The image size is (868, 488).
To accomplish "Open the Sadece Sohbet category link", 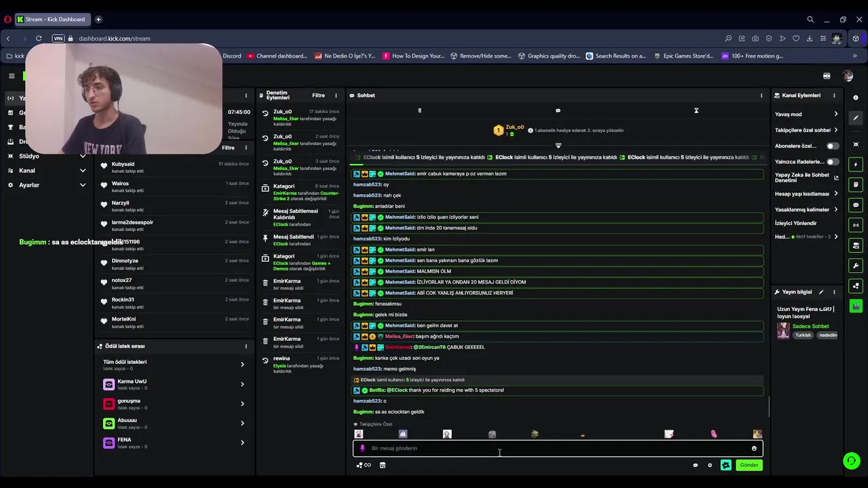I will [x=810, y=326].
